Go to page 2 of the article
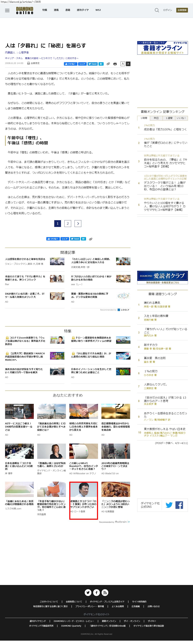This screenshot has height=644, width=193. point(68,224)
